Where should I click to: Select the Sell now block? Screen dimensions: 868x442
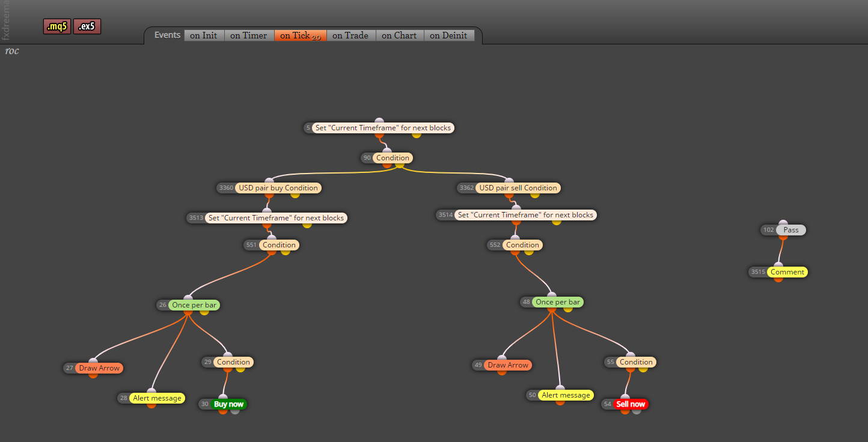click(631, 404)
